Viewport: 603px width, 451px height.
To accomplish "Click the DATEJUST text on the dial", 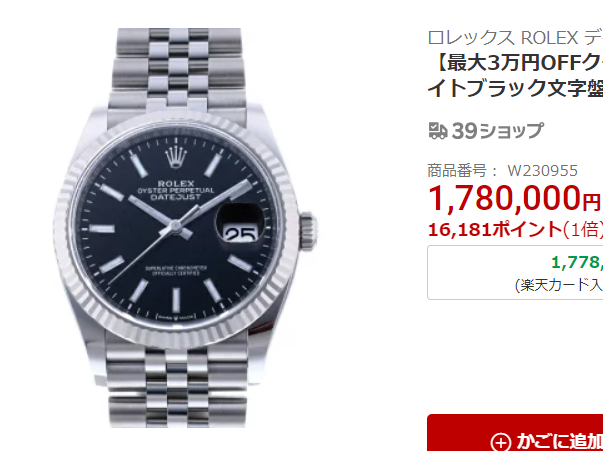I will click(175, 197).
